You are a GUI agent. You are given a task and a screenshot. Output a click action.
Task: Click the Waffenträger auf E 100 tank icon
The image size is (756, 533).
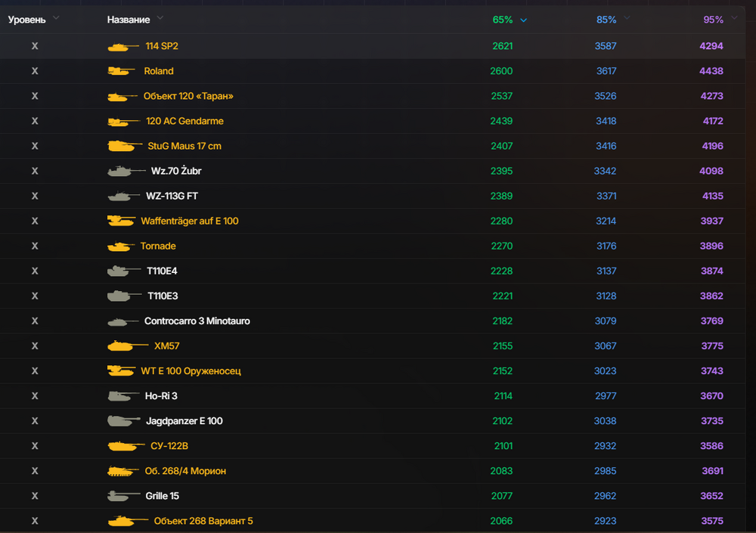coord(121,221)
